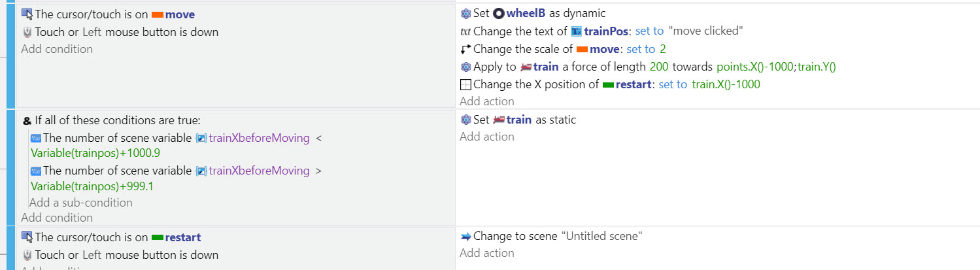Click Add action below the restart X position action

click(487, 101)
